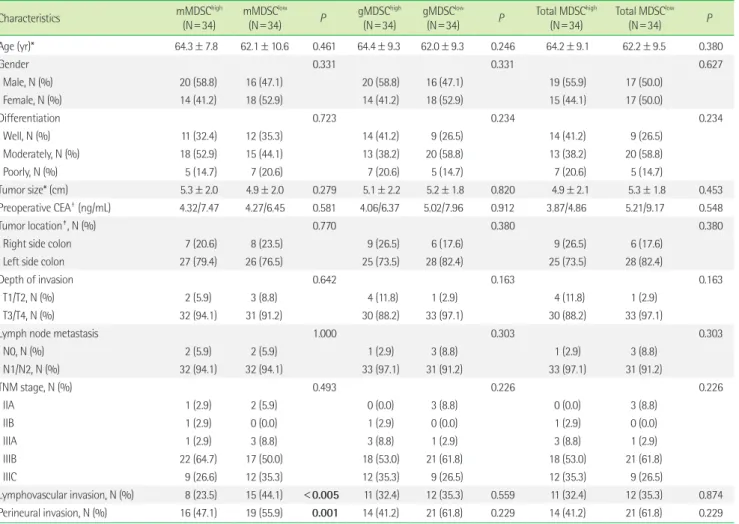This screenshot has width=739, height=524.
Task: Click the 'Preoperative CEA (ng/mL)' row label
Action: tap(55, 208)
